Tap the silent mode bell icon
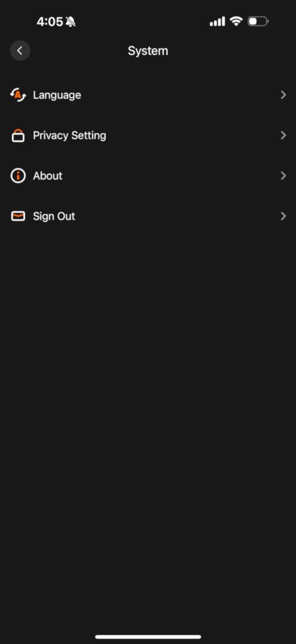296x644 pixels. (70, 22)
